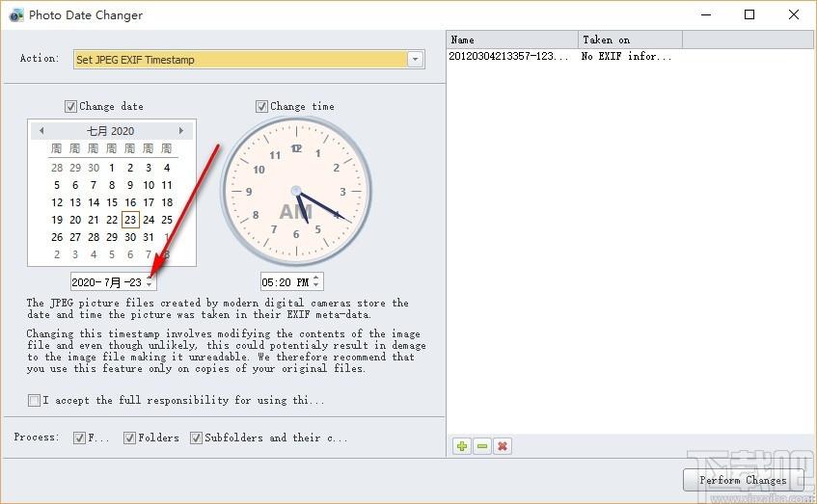This screenshot has width=817, height=504.
Task: Select July 20 in the calendar
Action: [x=75, y=220]
